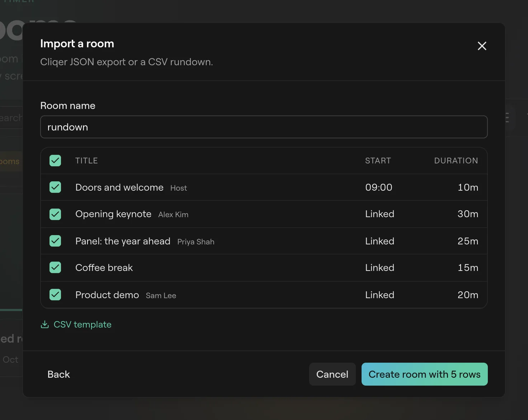Click the Product demo title
The height and width of the screenshot is (420, 528).
pos(107,295)
